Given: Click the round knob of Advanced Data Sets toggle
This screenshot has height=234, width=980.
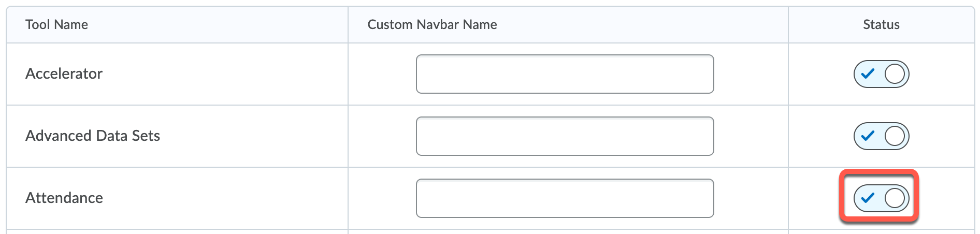Looking at the screenshot, I should click(x=895, y=136).
